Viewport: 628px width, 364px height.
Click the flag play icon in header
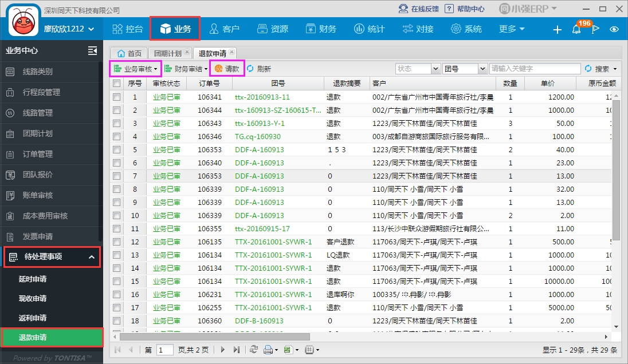point(595,29)
